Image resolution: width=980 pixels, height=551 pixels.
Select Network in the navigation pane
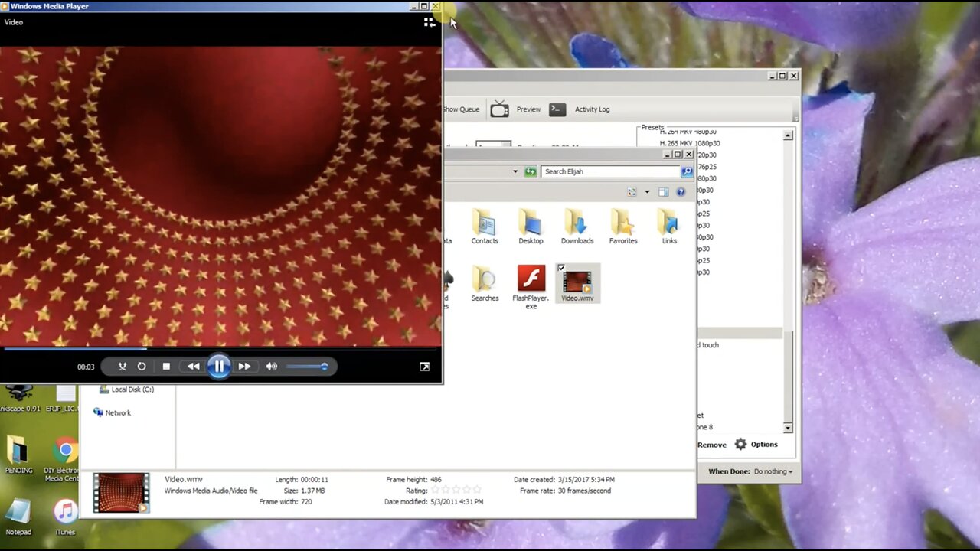(x=118, y=412)
